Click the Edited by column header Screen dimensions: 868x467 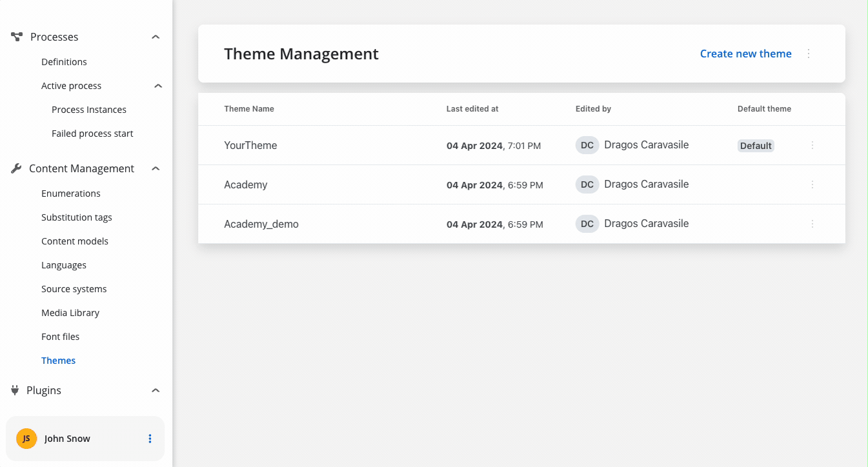point(593,109)
